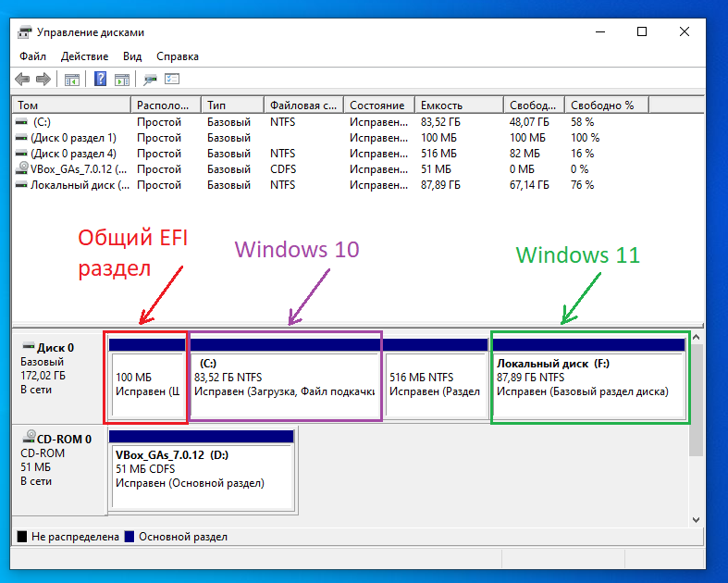The width and height of the screenshot is (728, 583).
Task: Open the properties checklist toolbar icon
Action: click(172, 80)
